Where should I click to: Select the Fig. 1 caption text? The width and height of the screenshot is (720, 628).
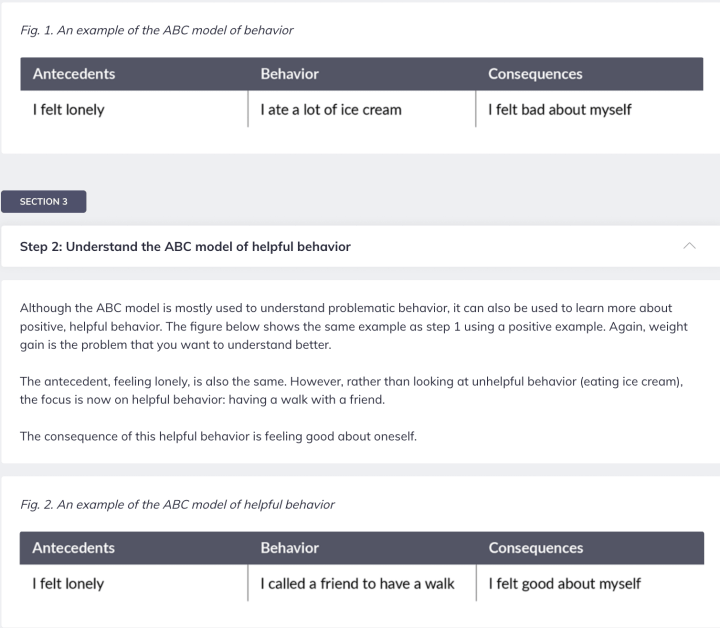tap(156, 30)
